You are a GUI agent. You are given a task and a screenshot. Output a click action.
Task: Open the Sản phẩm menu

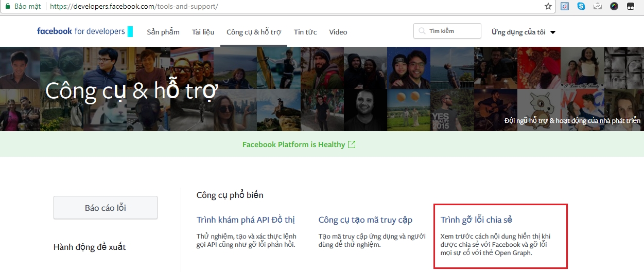click(163, 32)
